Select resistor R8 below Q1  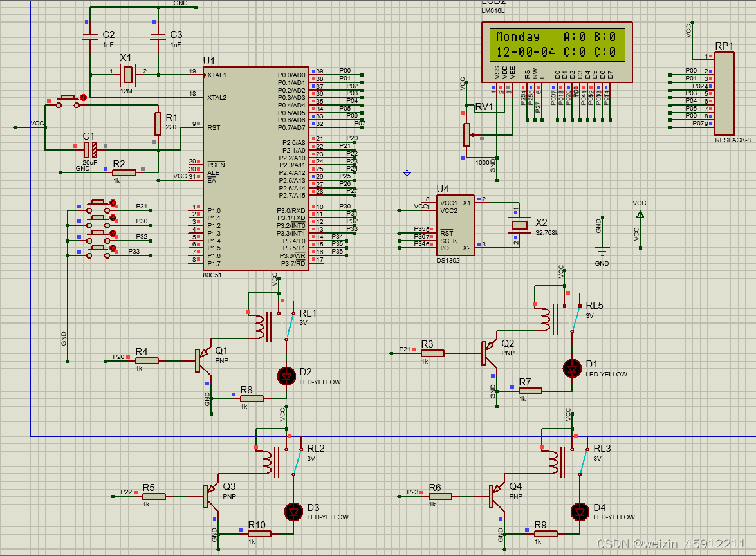pos(252,398)
